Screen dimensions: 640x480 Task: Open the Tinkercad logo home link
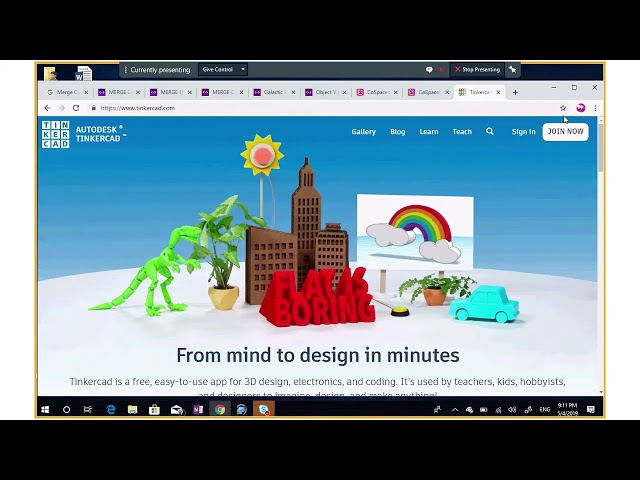pos(84,134)
